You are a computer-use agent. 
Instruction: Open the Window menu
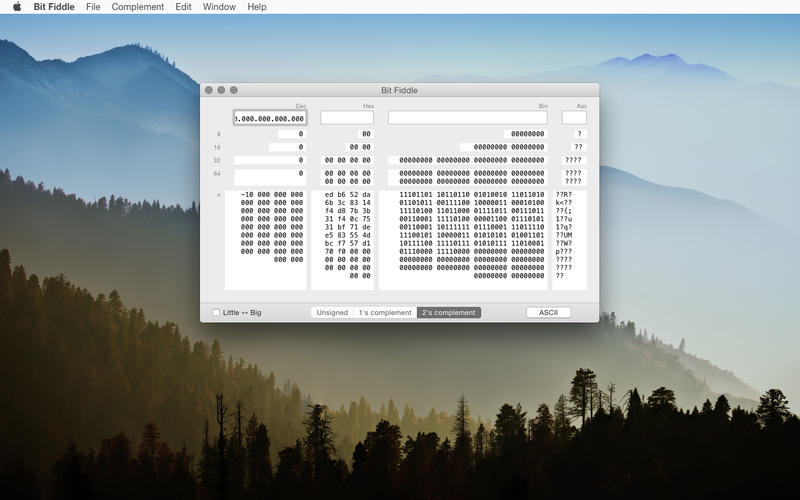[x=219, y=7]
